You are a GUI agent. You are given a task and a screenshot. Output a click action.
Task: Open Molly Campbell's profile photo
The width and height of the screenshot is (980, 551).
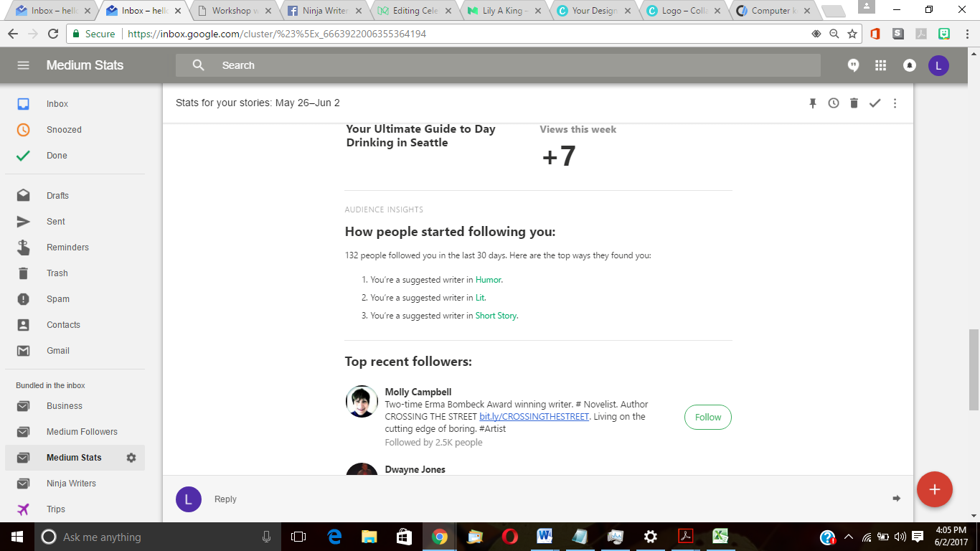362,401
